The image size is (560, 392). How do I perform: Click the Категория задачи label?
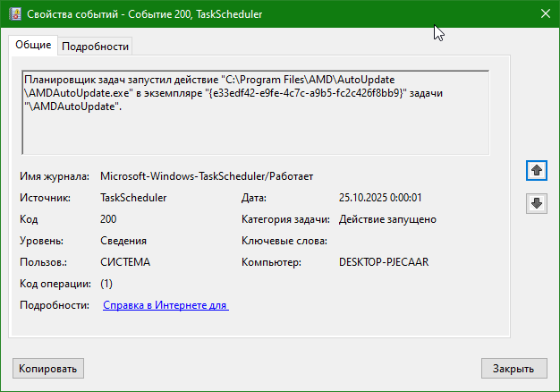(285, 219)
